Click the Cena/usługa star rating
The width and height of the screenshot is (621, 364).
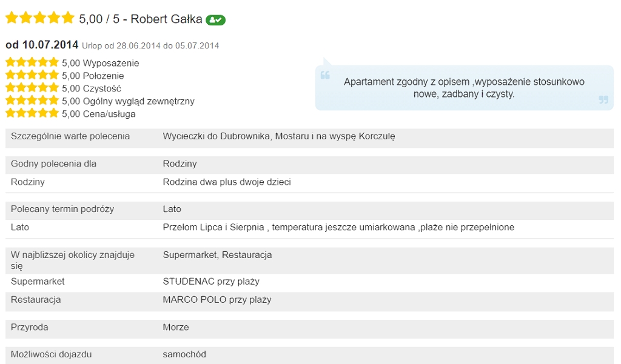[32, 113]
